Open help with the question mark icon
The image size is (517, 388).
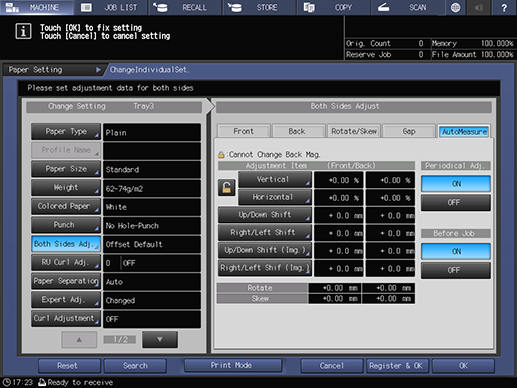click(504, 7)
